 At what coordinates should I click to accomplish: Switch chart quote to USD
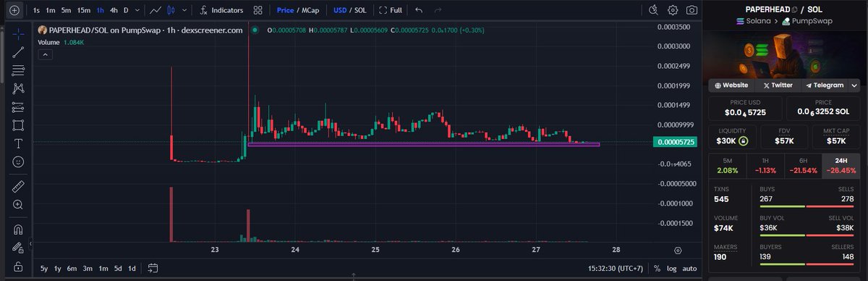click(x=339, y=11)
